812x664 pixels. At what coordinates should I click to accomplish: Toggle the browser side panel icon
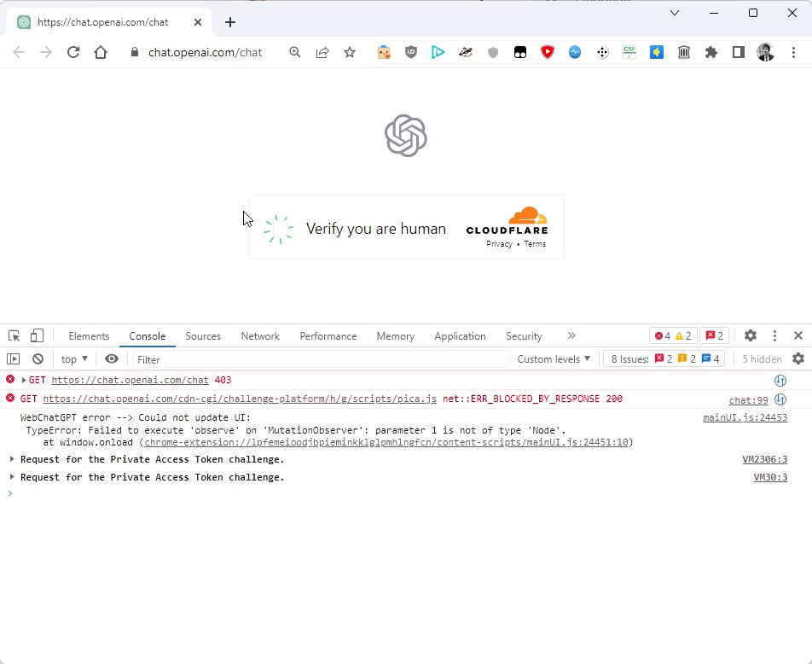739,52
